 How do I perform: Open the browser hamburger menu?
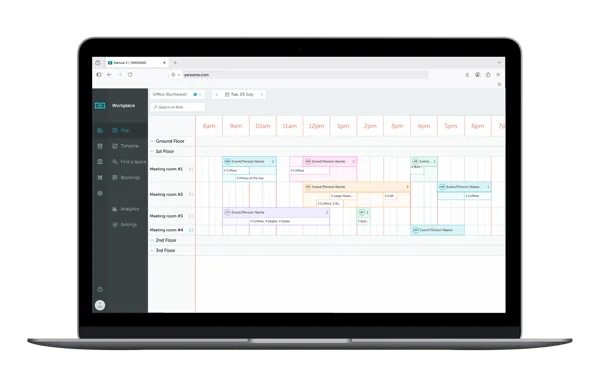pyautogui.click(x=498, y=75)
